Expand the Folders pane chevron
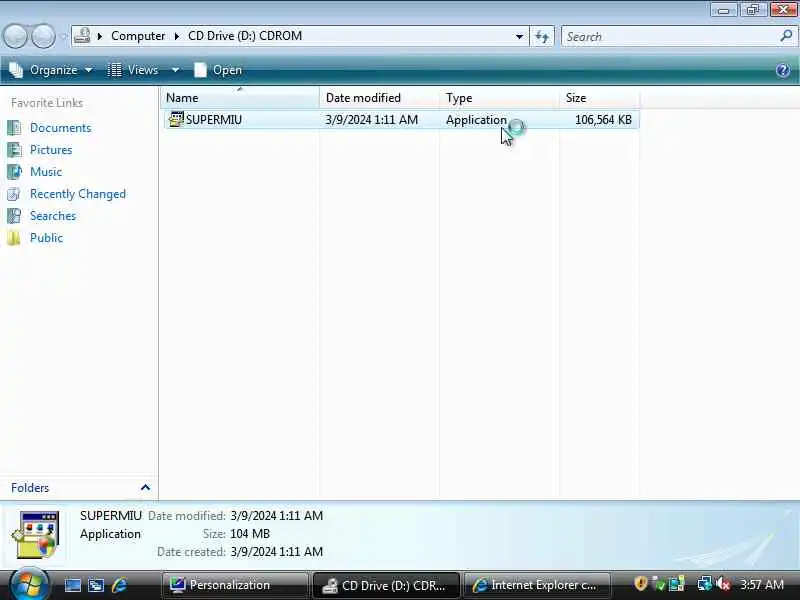The height and width of the screenshot is (600, 800). (x=145, y=488)
